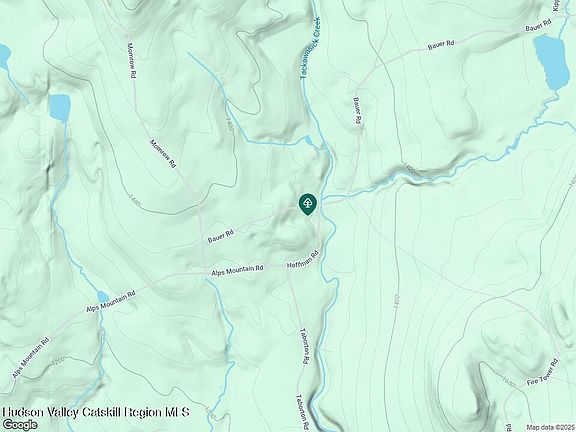Click the small pond on Alps Mountain Rd
This screenshot has height=432, width=576.
coord(102,297)
